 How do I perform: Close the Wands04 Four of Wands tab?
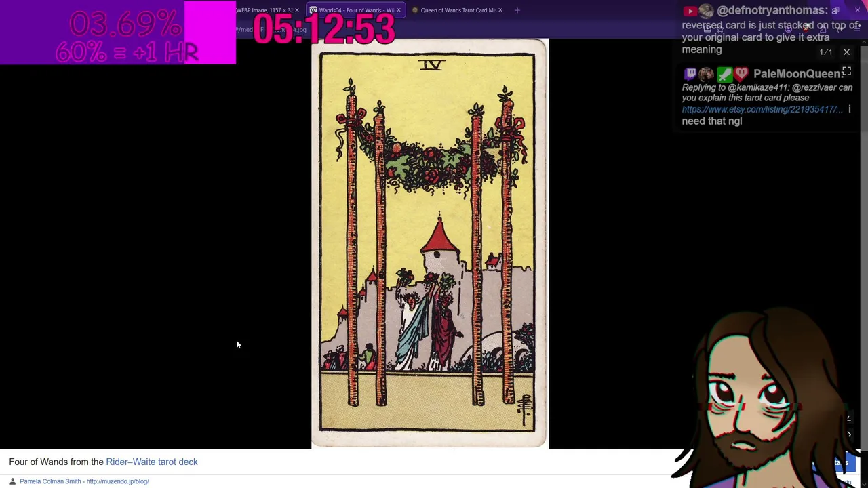[x=398, y=10]
